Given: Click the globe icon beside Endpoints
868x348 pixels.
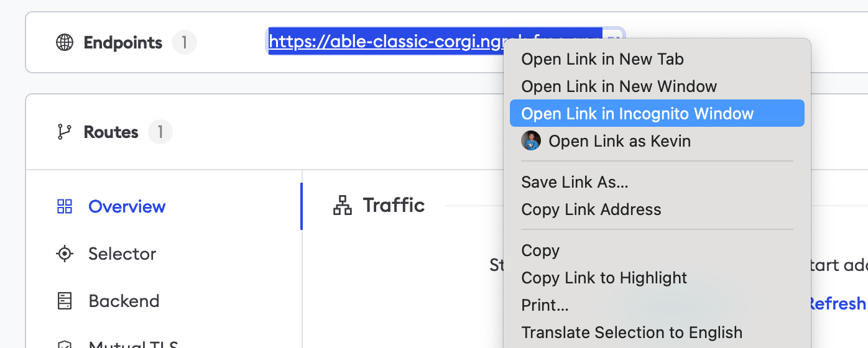Looking at the screenshot, I should (x=65, y=42).
